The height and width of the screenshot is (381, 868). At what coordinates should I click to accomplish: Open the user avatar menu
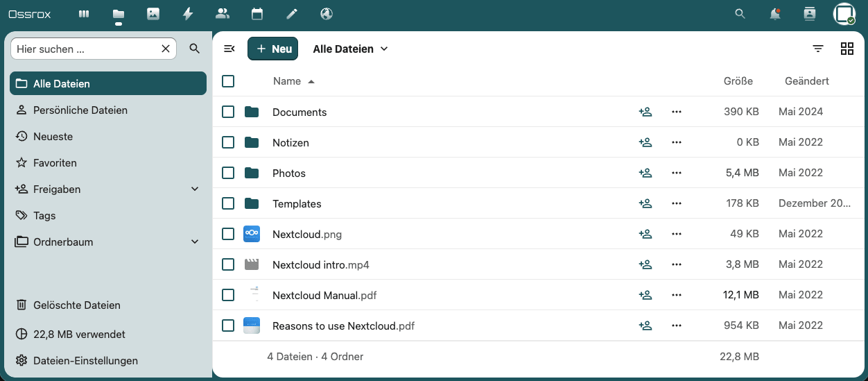(844, 14)
